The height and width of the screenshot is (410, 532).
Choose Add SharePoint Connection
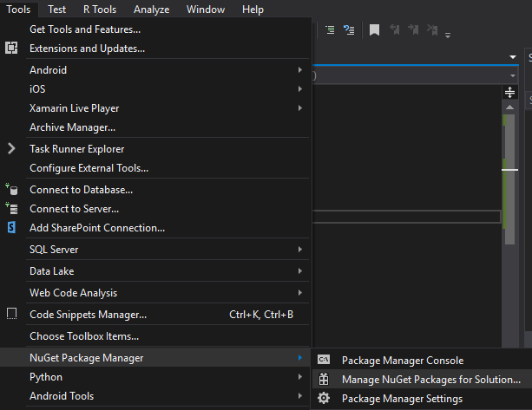pyautogui.click(x=155, y=228)
